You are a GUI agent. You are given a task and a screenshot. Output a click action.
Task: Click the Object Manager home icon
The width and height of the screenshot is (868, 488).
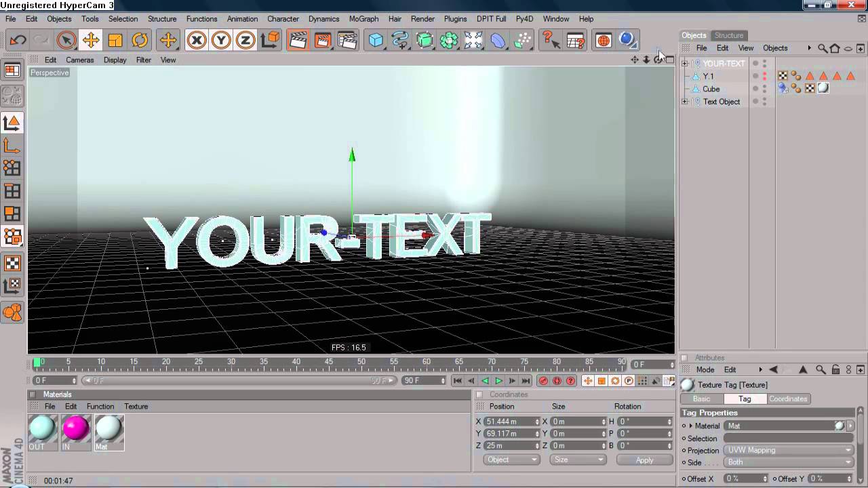click(x=835, y=49)
